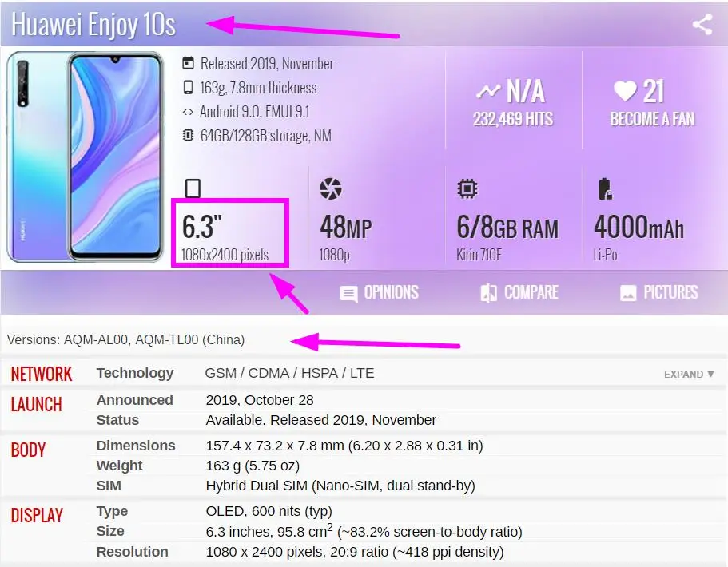Click the popularity trend icon beside N/A

pyautogui.click(x=488, y=91)
